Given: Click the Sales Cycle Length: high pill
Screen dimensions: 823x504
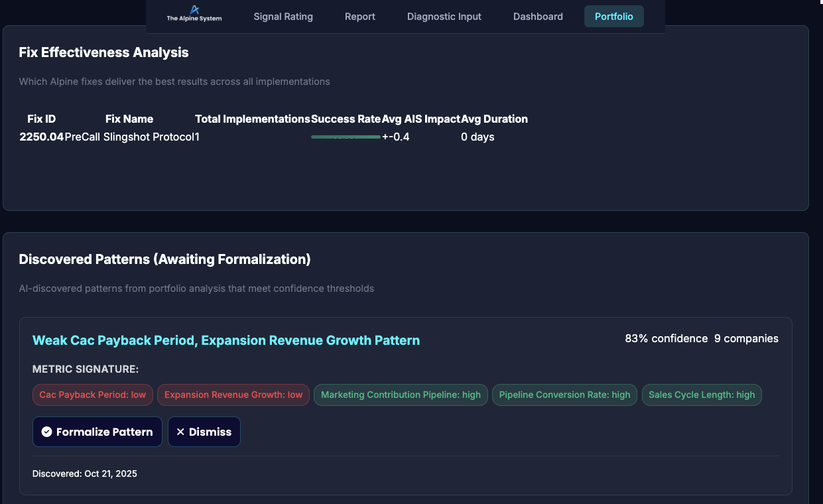Looking at the screenshot, I should point(702,395).
